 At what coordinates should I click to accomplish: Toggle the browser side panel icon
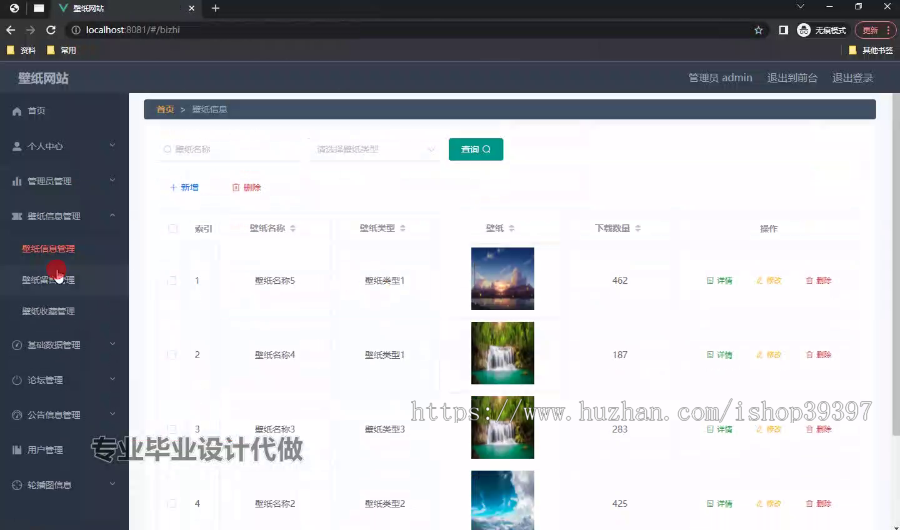pyautogui.click(x=783, y=30)
